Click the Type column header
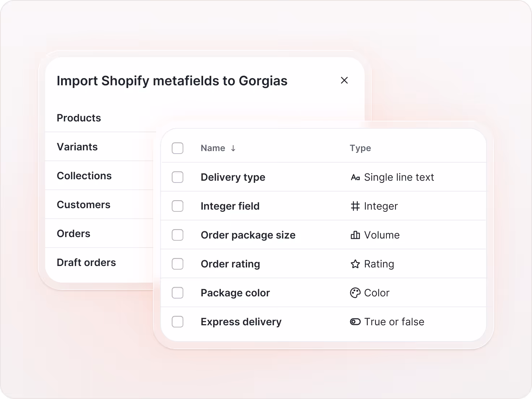This screenshot has height=399, width=532. 360,148
